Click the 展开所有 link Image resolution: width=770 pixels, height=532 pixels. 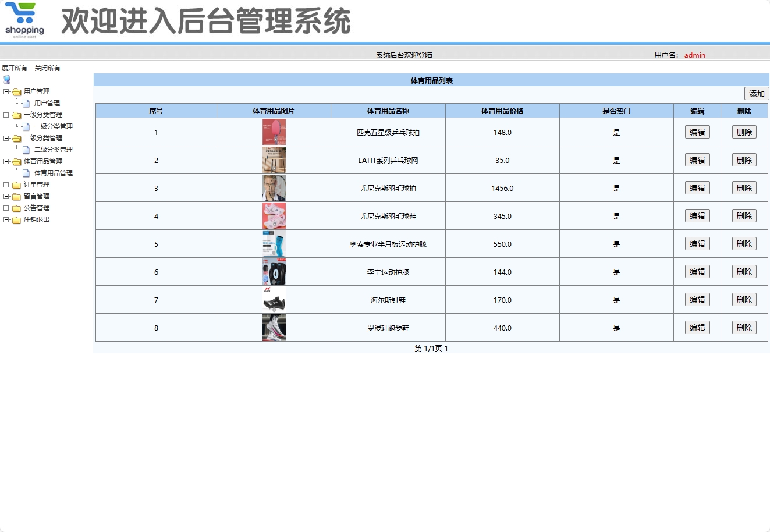[x=16, y=68]
